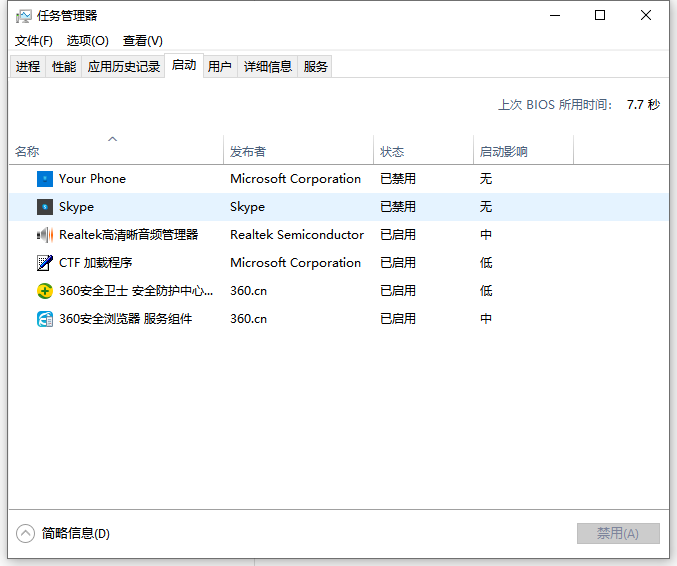Switch to the 性能 tab
677x566 pixels.
[64, 66]
